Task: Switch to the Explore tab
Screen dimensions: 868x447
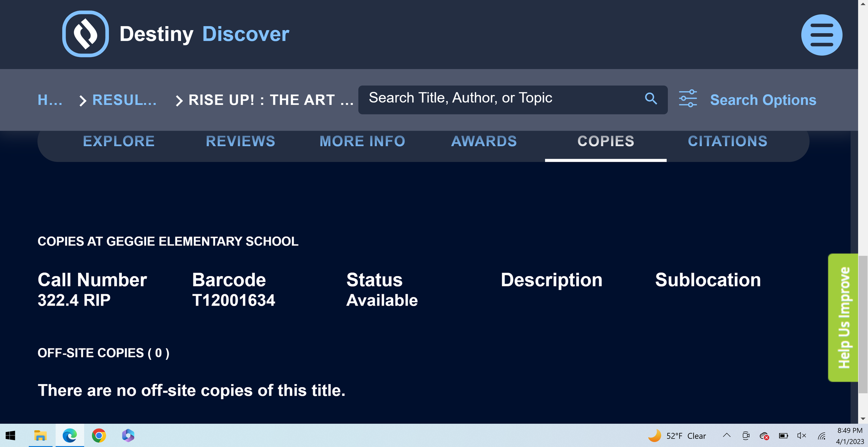Action: pos(119,141)
